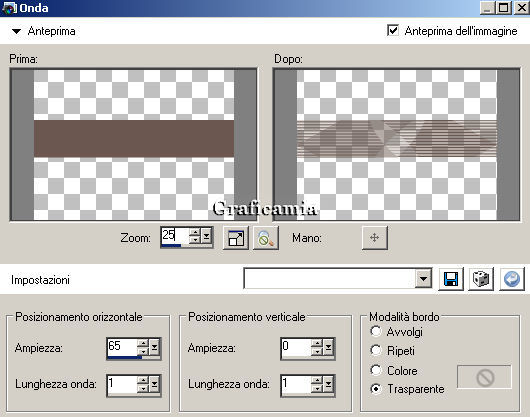Image resolution: width=530 pixels, height=417 pixels.
Task: Open the Impostazioni presets dropdown
Action: coord(423,279)
